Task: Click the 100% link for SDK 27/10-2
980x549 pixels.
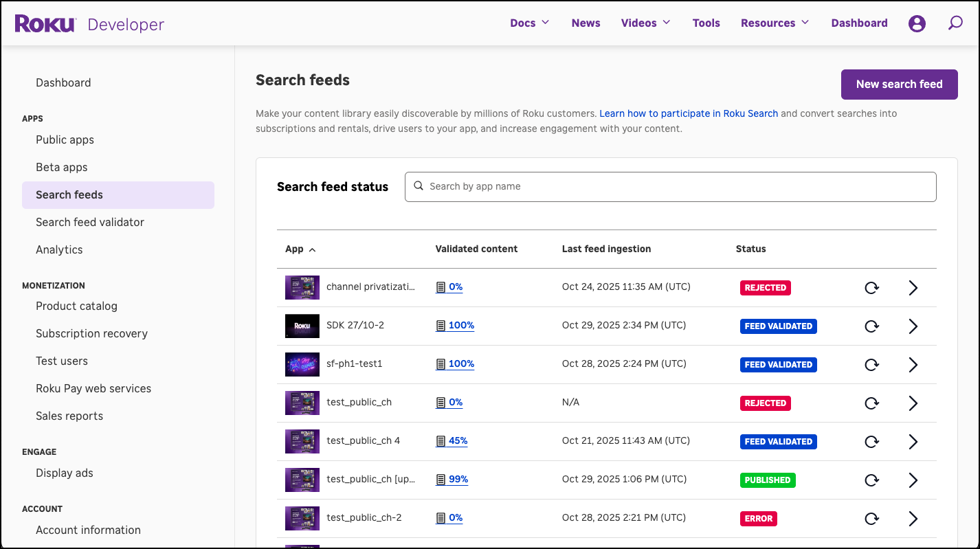Action: coord(460,325)
